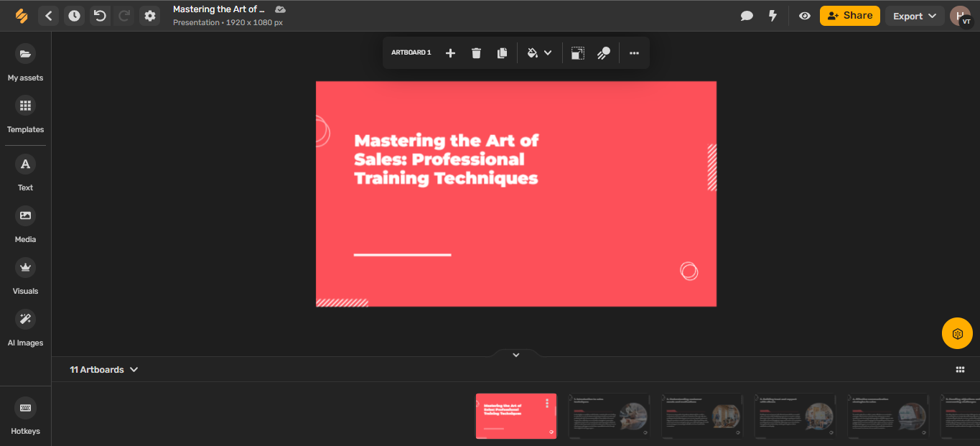Switch the artboards strip to grid view
The width and height of the screenshot is (980, 446).
[x=960, y=369]
